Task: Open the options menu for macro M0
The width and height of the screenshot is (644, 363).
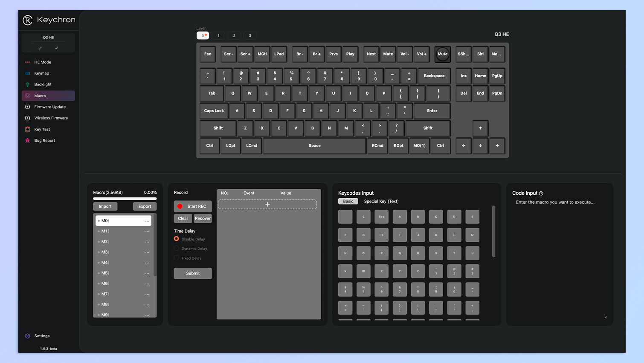Action: coord(147,221)
